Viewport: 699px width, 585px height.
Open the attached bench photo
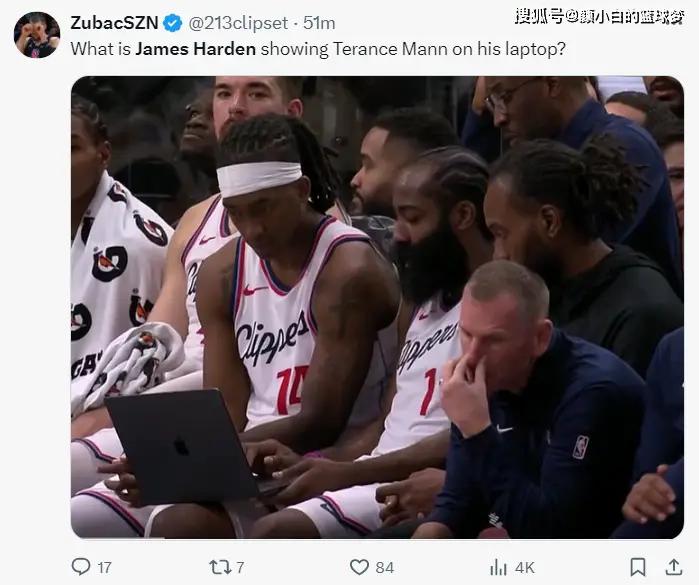click(377, 307)
